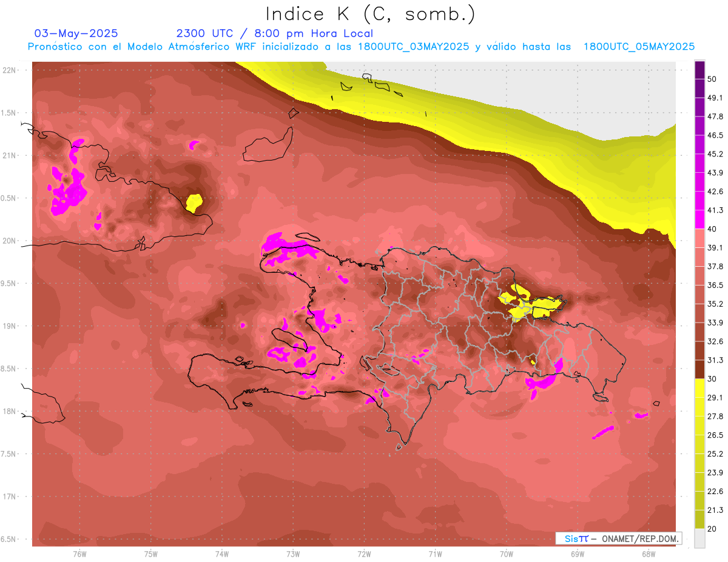
Task: Click the latitude label "20N"
Action: click(x=9, y=241)
